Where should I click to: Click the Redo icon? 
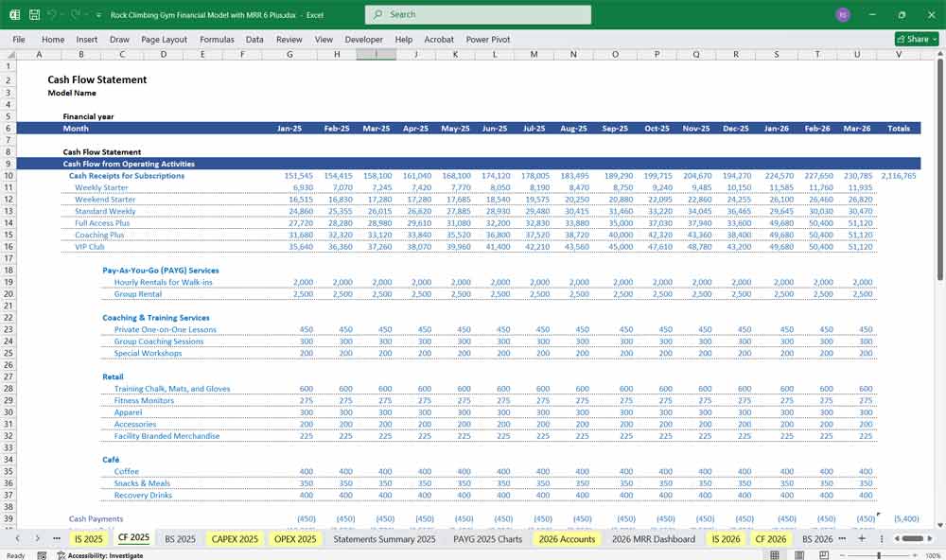point(73,14)
